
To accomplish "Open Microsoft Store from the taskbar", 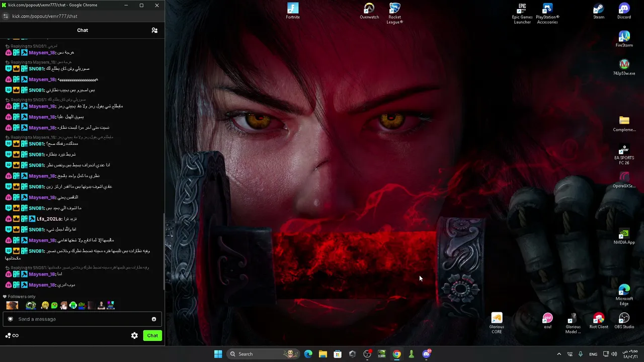I will coord(338,354).
